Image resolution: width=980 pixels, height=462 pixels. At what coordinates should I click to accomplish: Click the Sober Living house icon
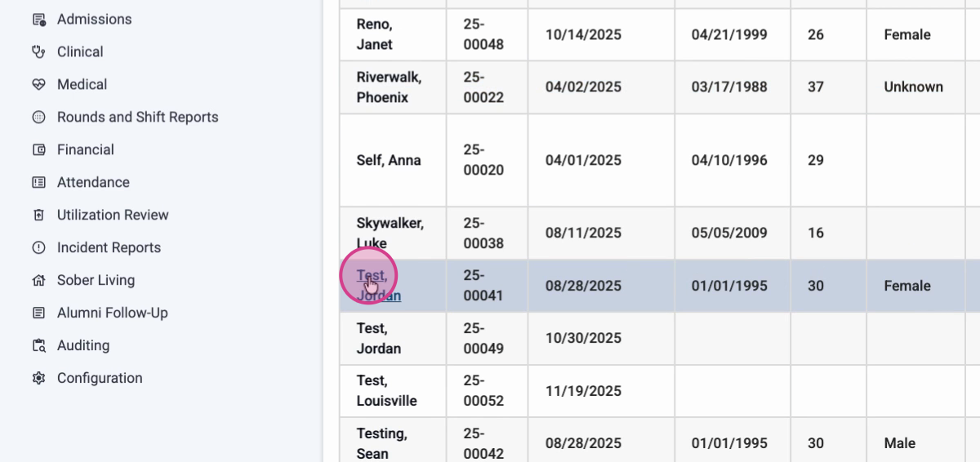click(x=38, y=281)
